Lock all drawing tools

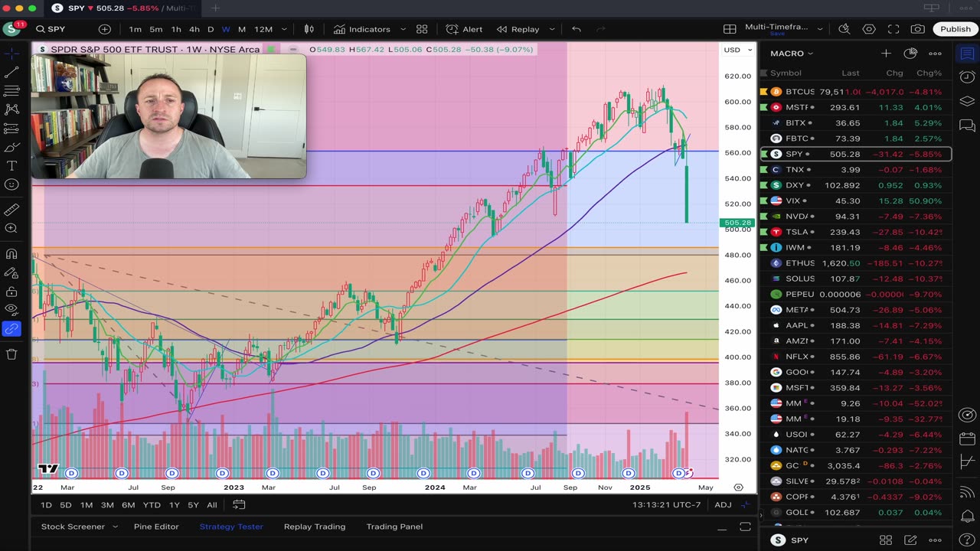tap(11, 292)
